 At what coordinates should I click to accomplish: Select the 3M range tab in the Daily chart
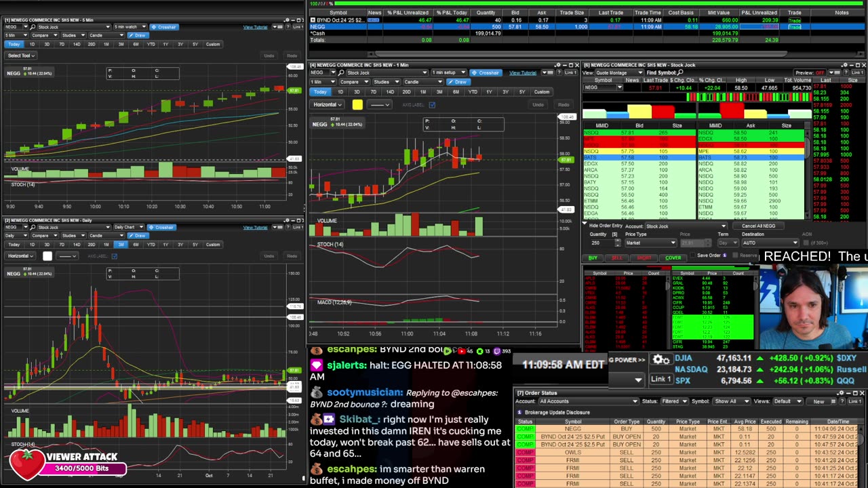click(x=121, y=244)
